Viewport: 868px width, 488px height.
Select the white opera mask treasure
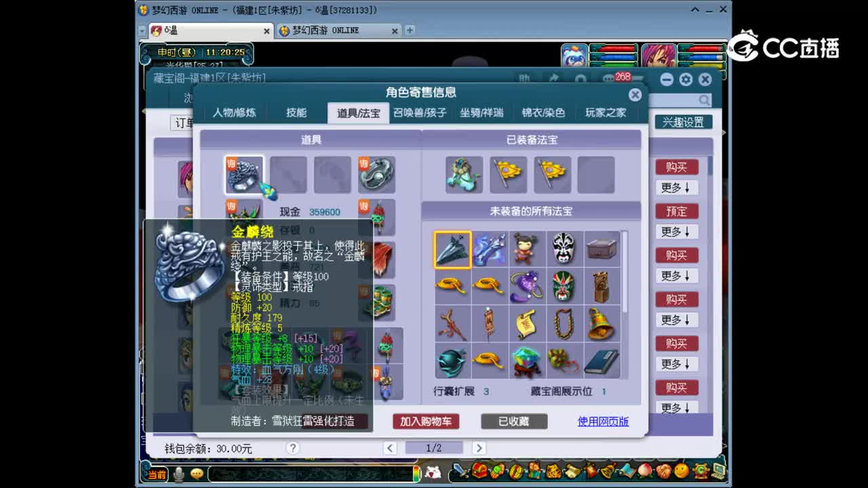click(564, 249)
